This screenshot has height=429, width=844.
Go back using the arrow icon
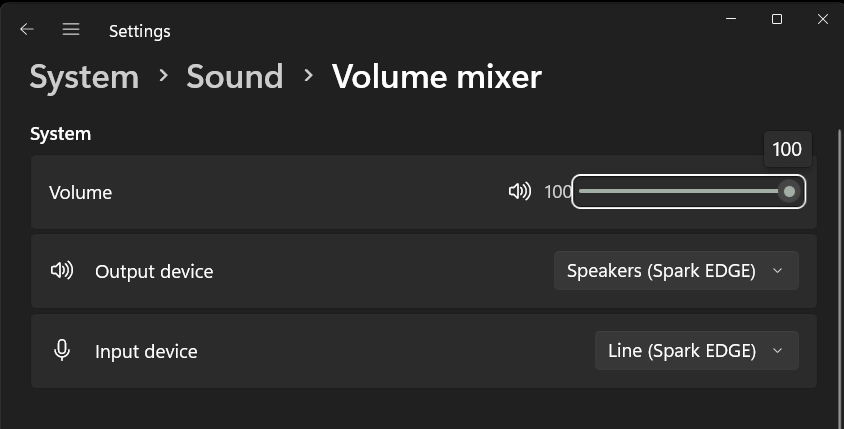point(26,30)
